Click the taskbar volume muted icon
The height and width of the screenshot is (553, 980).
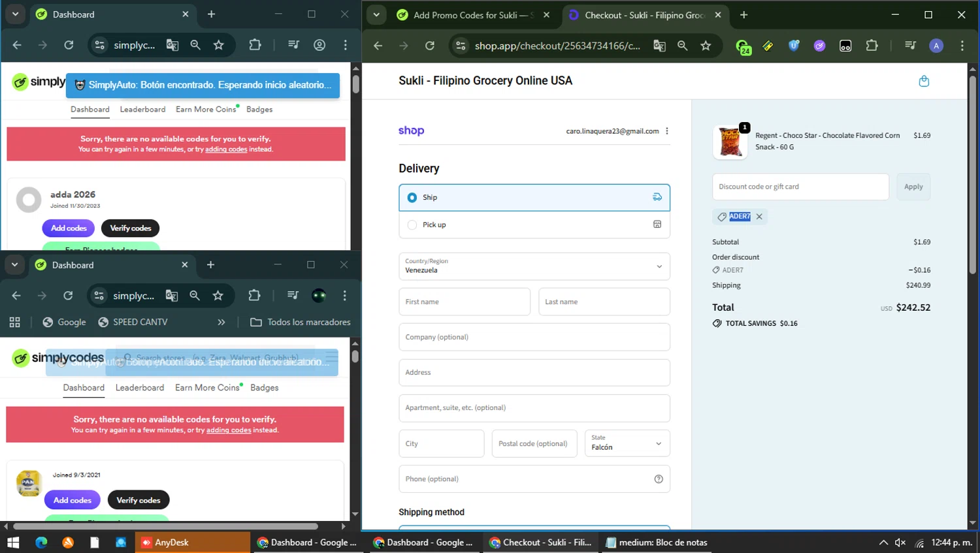(x=900, y=543)
